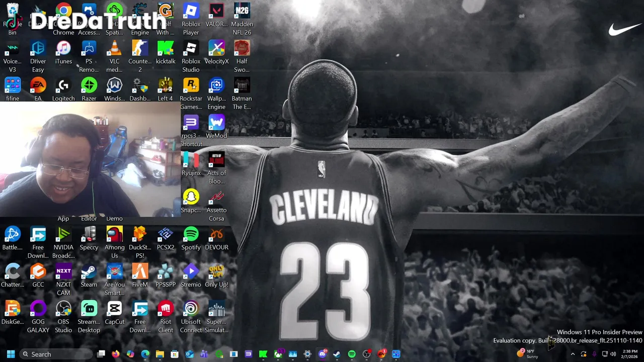Open the volume control in system tray
Viewport: 644px width, 362px height.
click(613, 354)
